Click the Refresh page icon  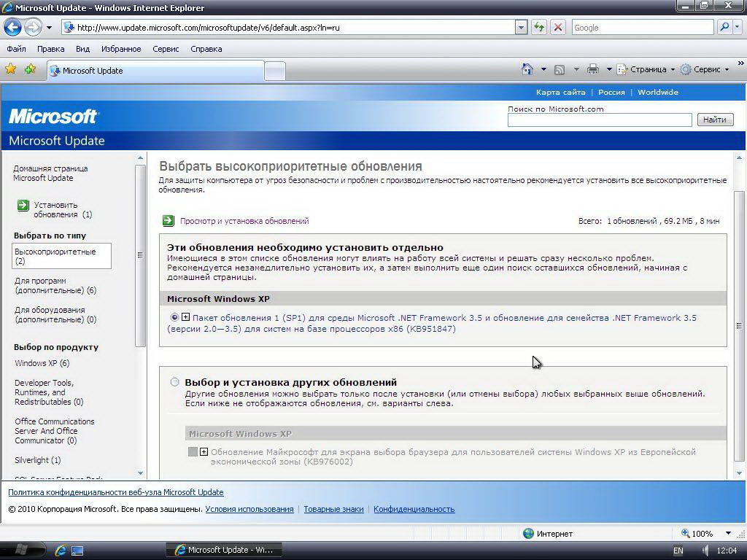[x=539, y=28]
